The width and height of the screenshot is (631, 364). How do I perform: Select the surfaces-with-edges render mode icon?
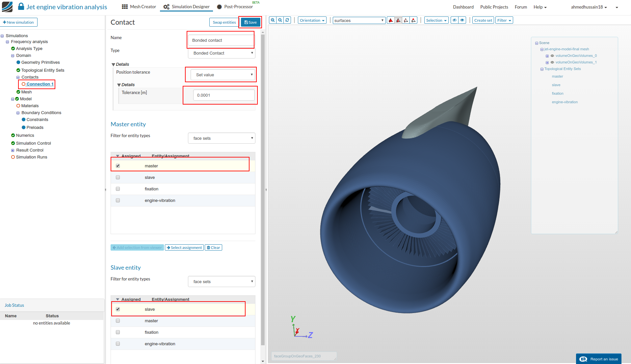398,20
